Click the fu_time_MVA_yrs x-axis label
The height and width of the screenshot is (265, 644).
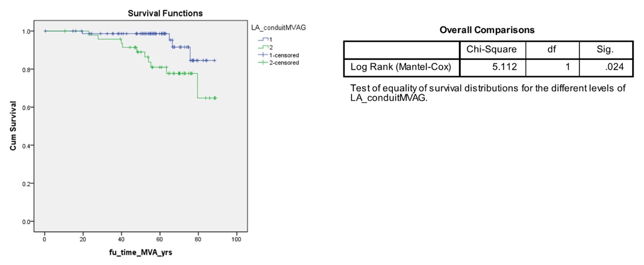coord(141,253)
